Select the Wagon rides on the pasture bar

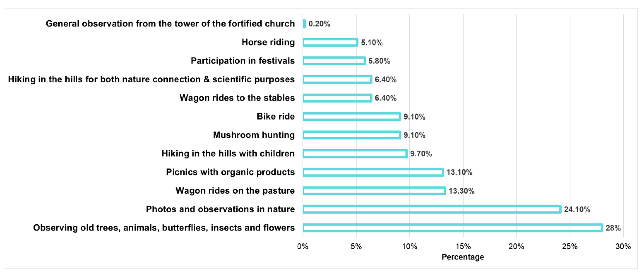(374, 191)
